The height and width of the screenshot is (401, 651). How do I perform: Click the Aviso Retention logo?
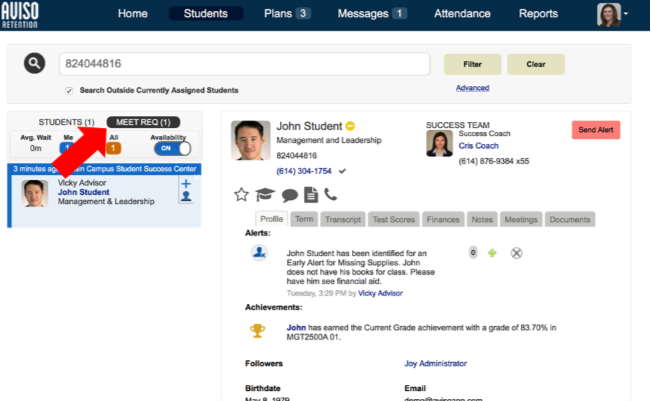click(20, 15)
